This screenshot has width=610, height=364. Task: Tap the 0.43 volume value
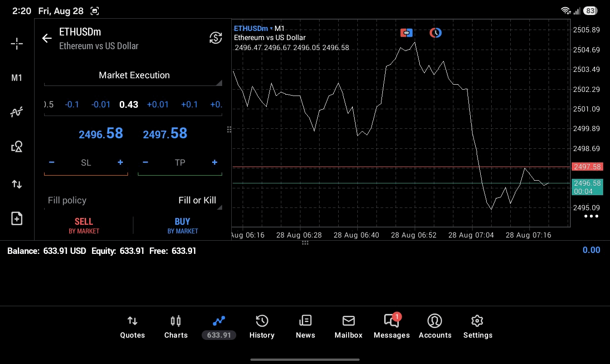click(x=129, y=105)
